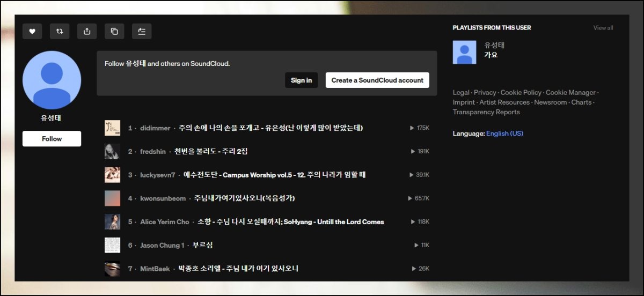The image size is (644, 296).
Task: Play track '천번을 불러도 - 주리 2집'
Action: 211,152
